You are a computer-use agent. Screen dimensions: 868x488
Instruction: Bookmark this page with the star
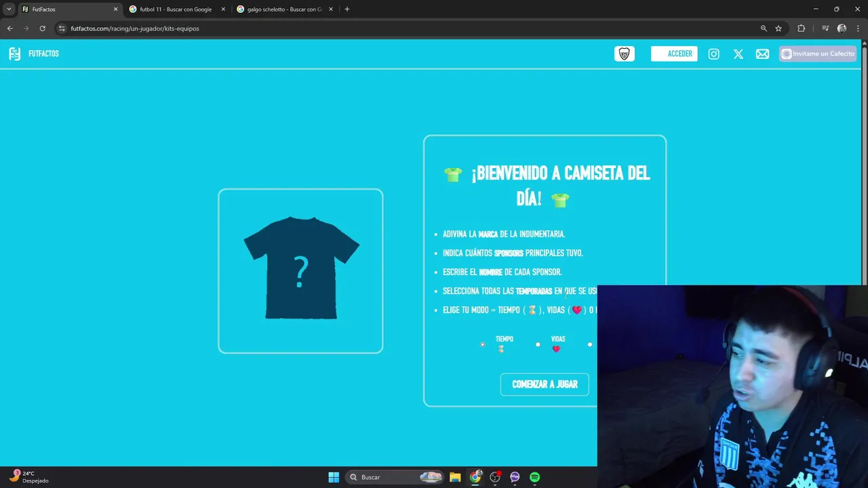778,28
